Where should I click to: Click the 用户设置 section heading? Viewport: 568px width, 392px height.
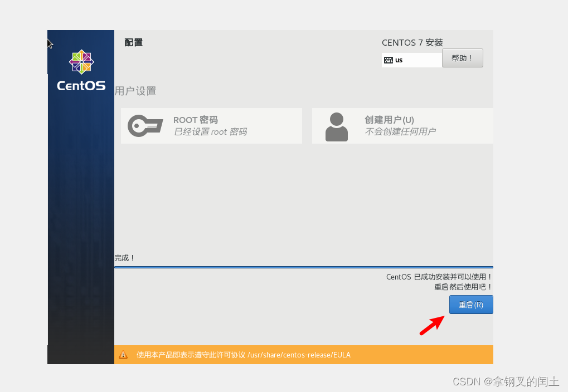click(135, 91)
